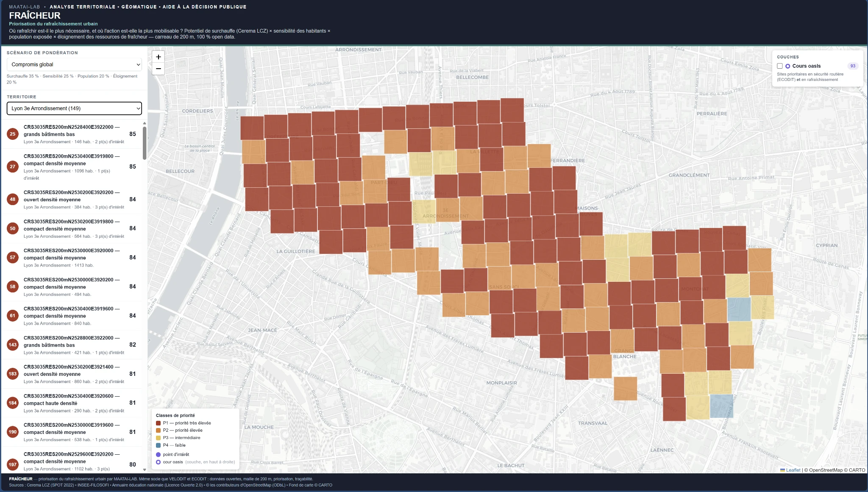Click the point d'intérêt legend dot
868x492 pixels.
click(x=158, y=454)
